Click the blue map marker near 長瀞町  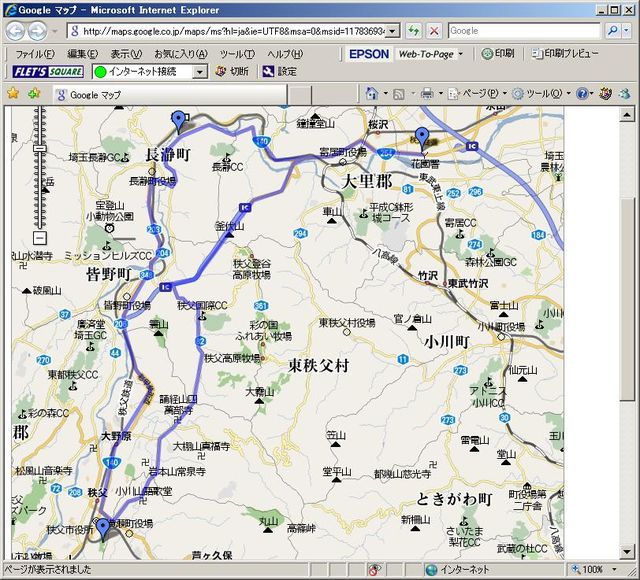click(179, 121)
